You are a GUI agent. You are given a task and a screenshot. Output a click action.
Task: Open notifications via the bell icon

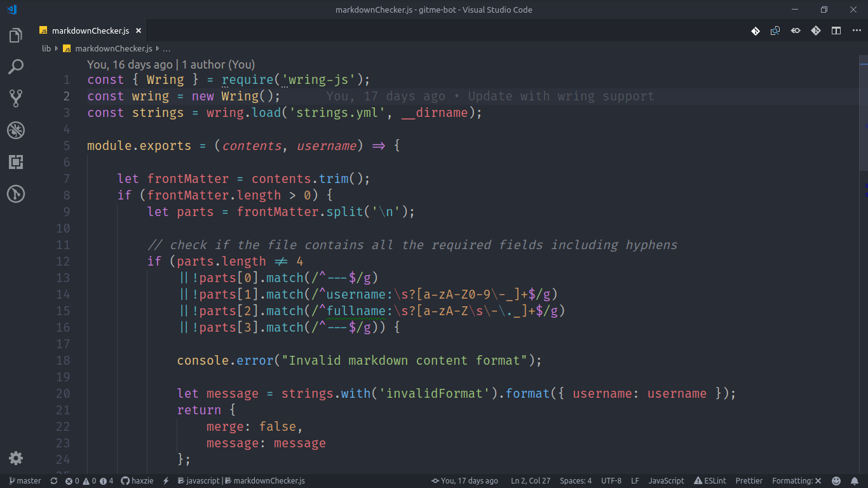[854, 481]
